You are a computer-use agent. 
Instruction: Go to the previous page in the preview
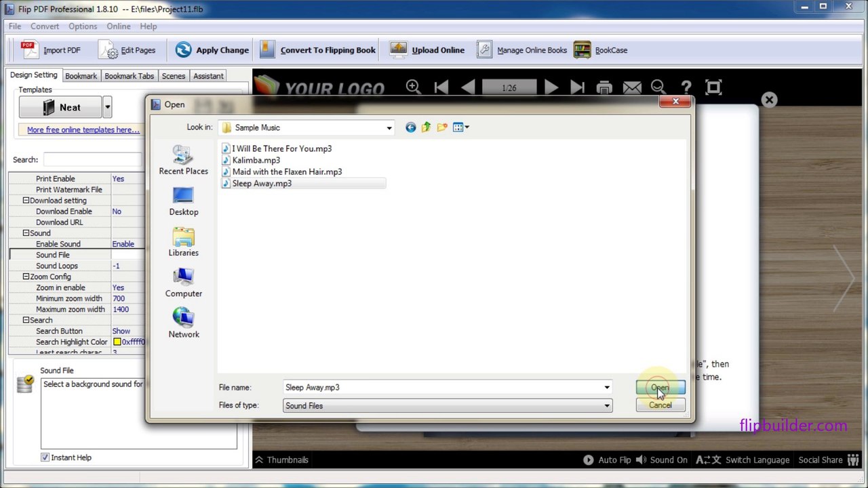click(468, 87)
